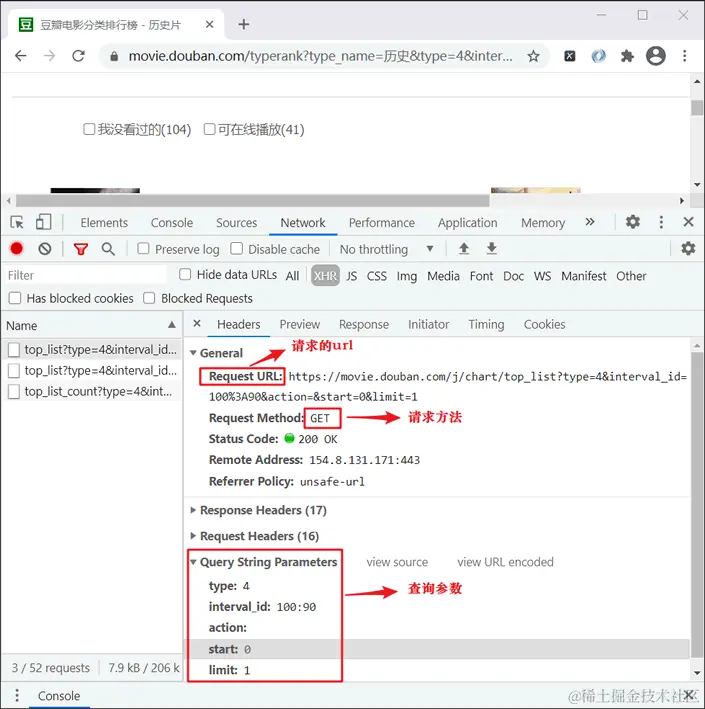Open network search magnifier
The image size is (705, 709).
coord(108,249)
